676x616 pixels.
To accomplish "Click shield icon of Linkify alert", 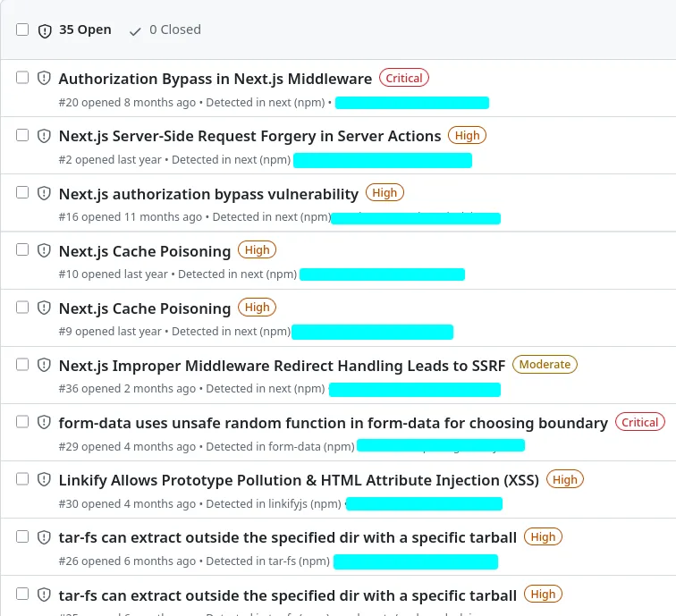I will click(44, 480).
